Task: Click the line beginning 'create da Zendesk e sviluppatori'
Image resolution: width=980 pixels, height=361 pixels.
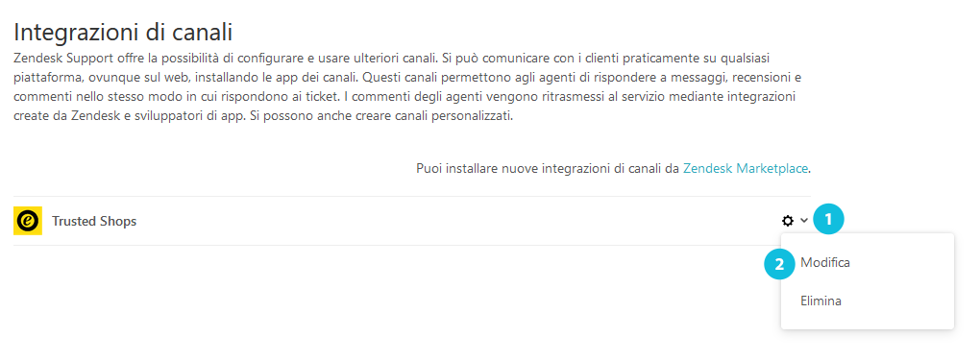Action: click(263, 117)
